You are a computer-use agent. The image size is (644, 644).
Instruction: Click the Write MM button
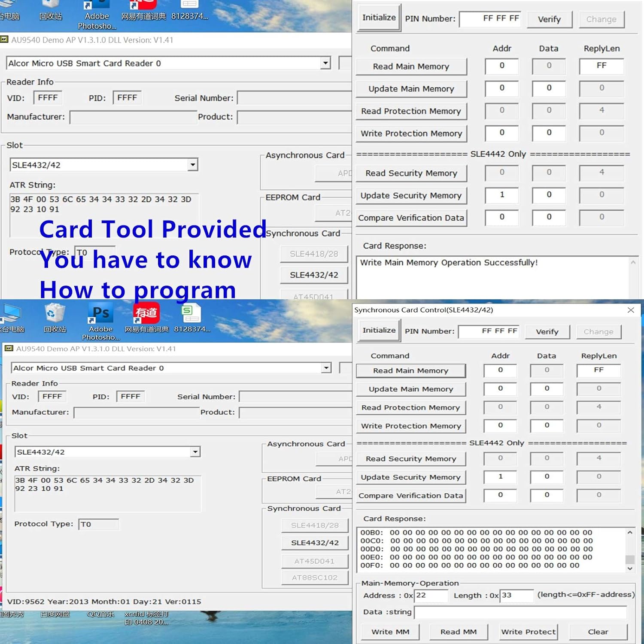pyautogui.click(x=389, y=632)
